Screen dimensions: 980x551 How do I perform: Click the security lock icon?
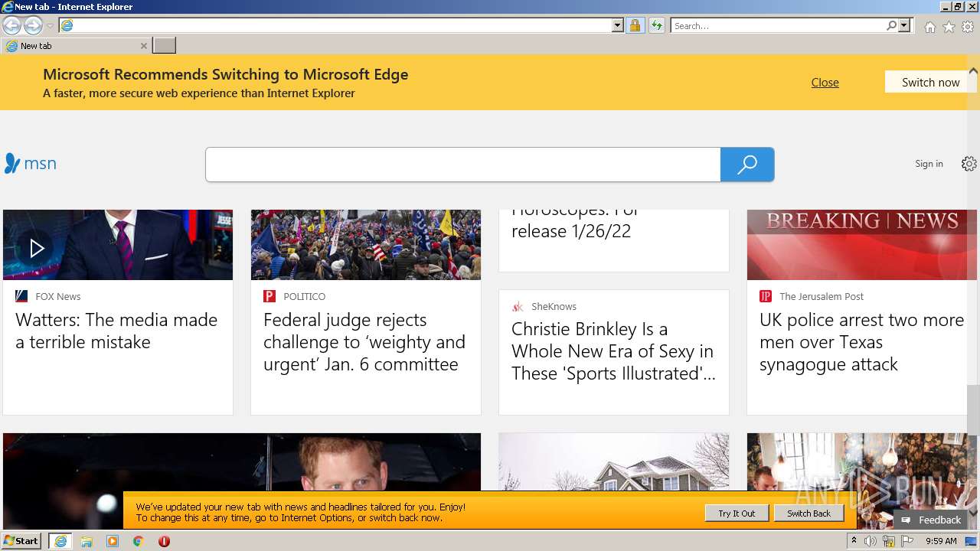[635, 25]
